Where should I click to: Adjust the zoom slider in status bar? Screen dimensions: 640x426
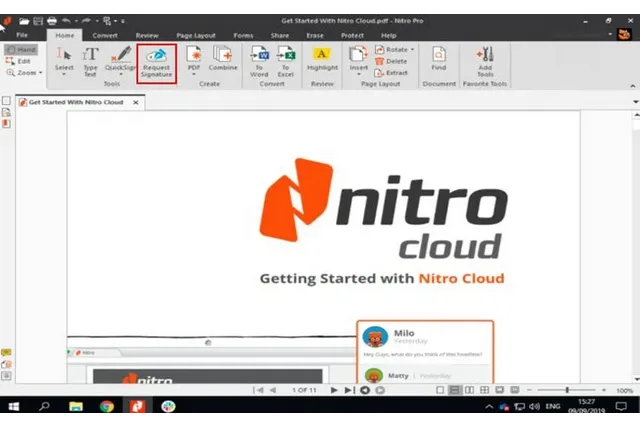pyautogui.click(x=568, y=390)
